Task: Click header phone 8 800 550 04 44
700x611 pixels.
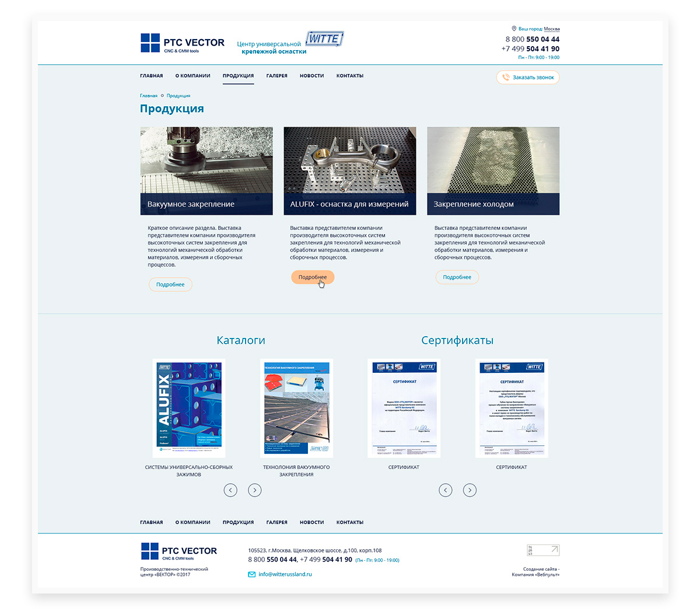Action: click(533, 40)
